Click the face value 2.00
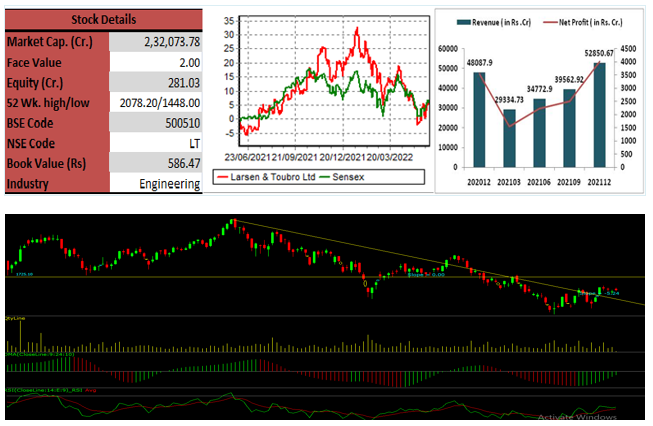The image size is (653, 426). point(189,62)
